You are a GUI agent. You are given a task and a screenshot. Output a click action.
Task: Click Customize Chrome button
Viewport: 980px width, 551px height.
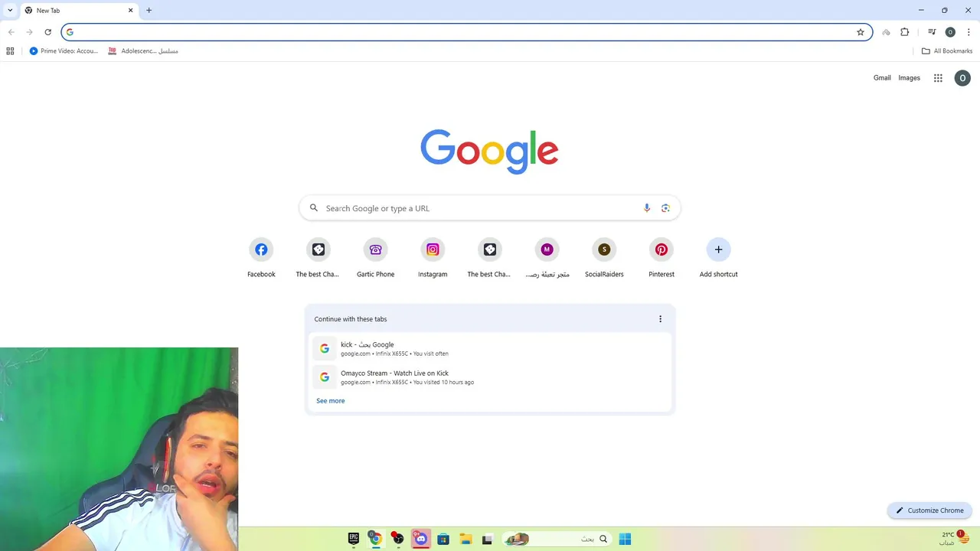coord(930,510)
